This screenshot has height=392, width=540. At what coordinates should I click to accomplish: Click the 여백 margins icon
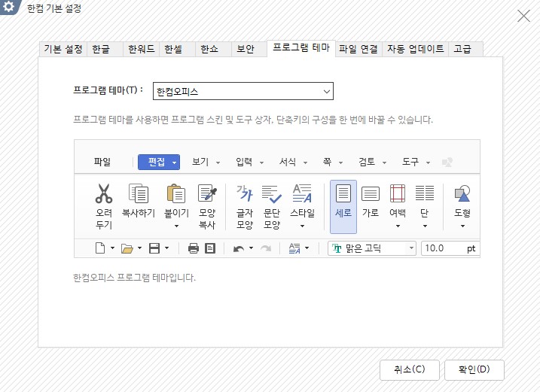pyautogui.click(x=398, y=193)
